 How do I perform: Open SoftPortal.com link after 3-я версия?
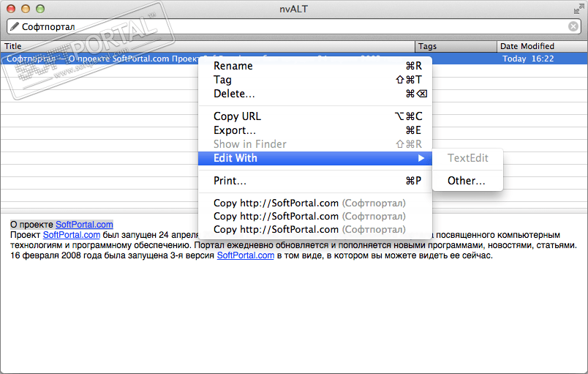[246, 255]
